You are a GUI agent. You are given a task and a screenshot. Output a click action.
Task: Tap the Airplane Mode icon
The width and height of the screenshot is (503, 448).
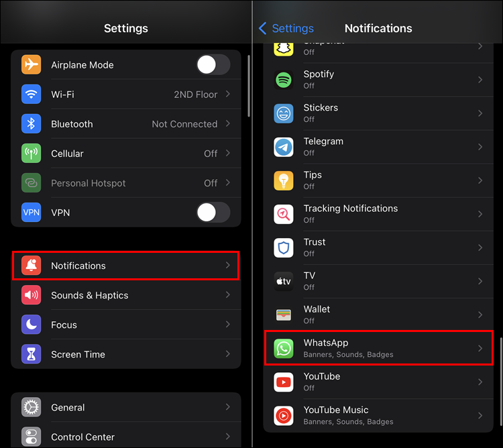pyautogui.click(x=31, y=64)
